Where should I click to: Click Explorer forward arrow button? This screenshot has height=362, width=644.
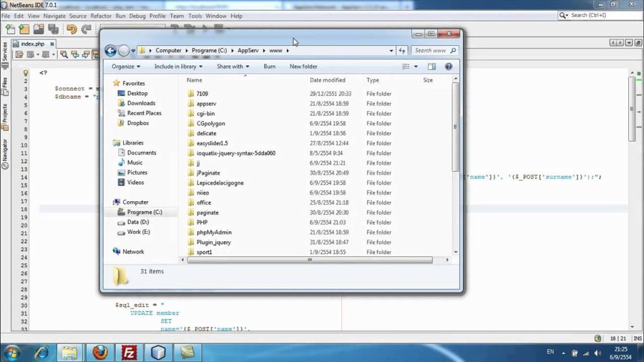tap(124, 50)
